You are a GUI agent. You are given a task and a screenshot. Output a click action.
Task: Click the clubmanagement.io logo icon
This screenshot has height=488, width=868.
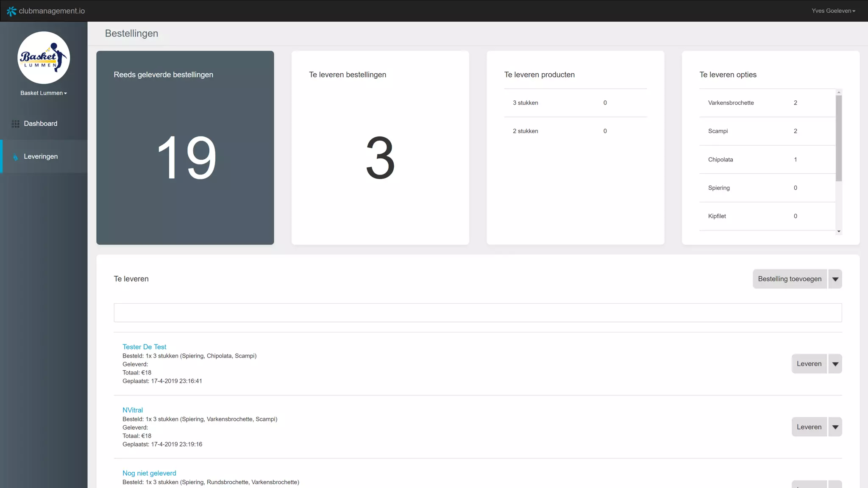11,11
